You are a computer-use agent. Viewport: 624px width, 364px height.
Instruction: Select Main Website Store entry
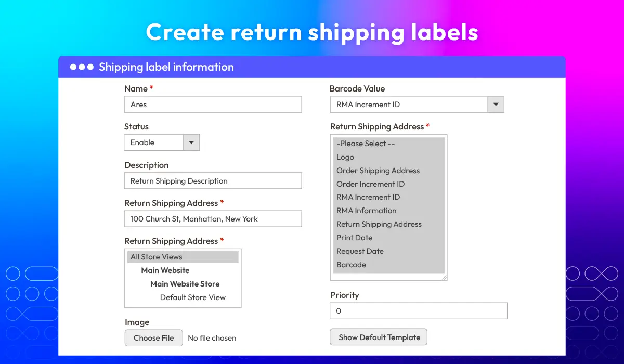point(185,284)
